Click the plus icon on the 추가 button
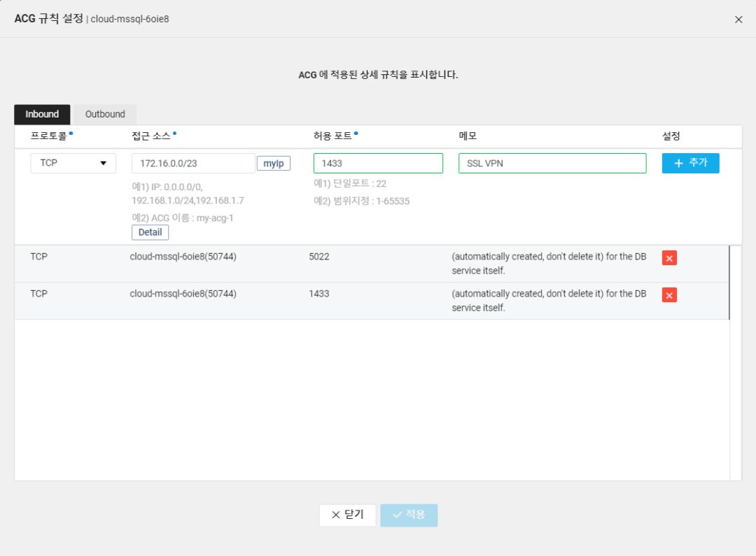Screen dimensions: 756x556 pyautogui.click(x=680, y=163)
